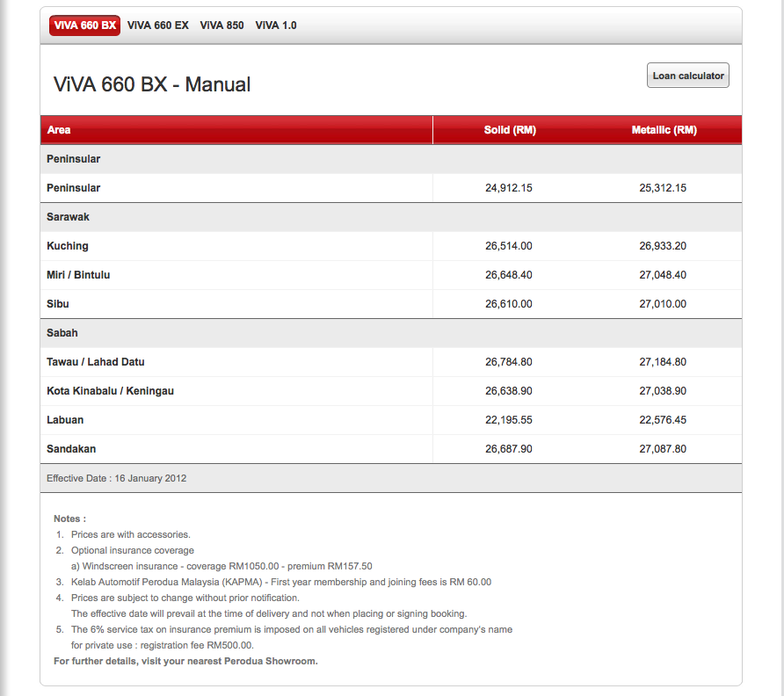Select the VIVA 1.0 tab

pos(276,25)
